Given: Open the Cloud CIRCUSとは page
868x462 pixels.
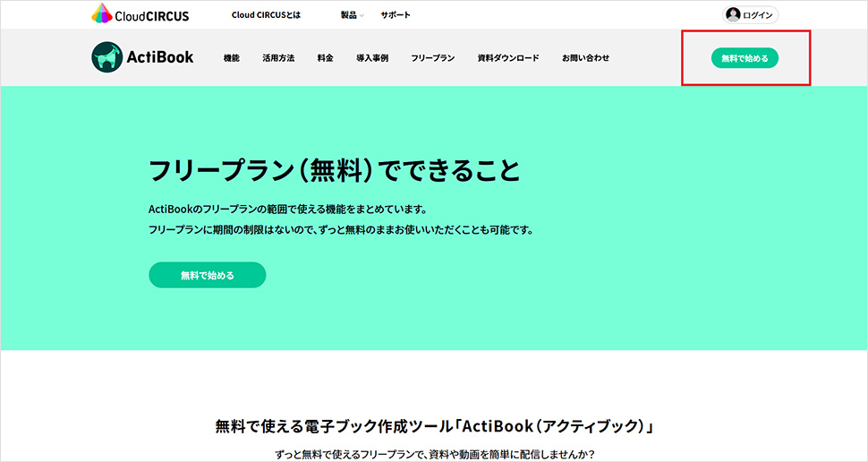Looking at the screenshot, I should (x=266, y=15).
